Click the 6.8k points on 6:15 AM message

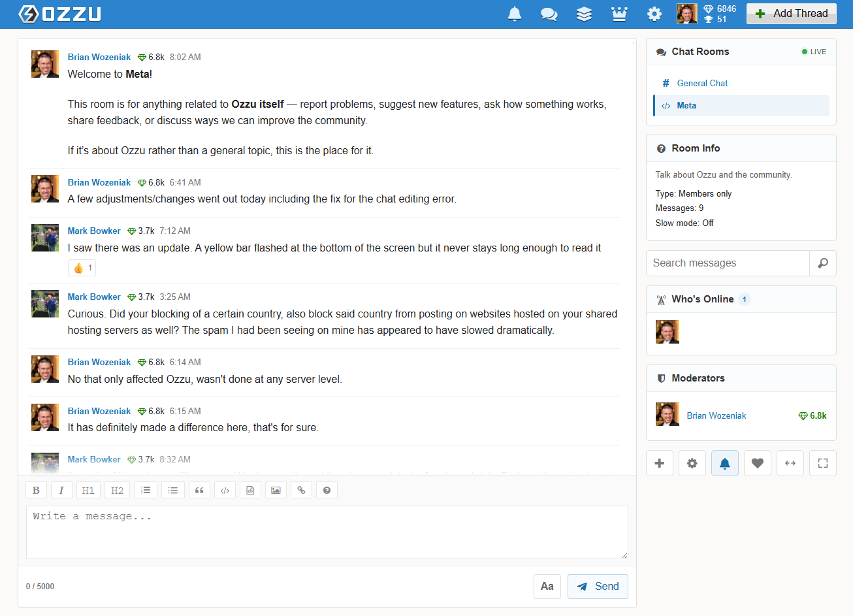[x=151, y=412]
